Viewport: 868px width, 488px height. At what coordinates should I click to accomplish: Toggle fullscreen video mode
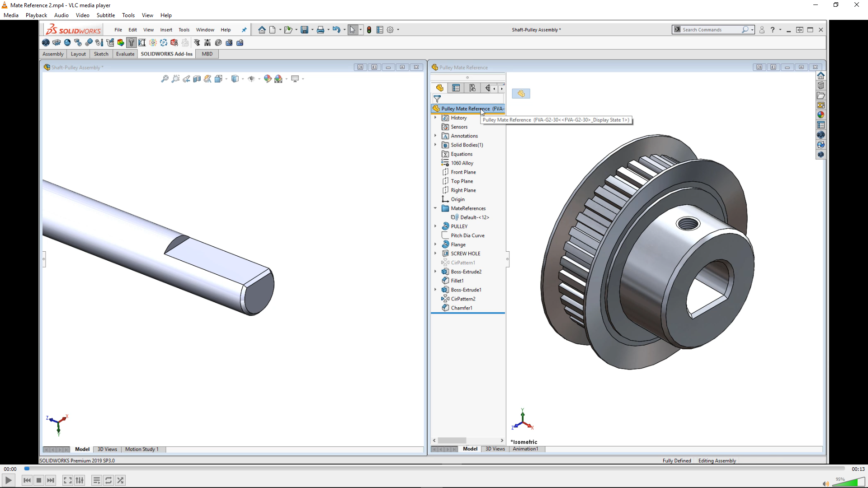tap(68, 480)
